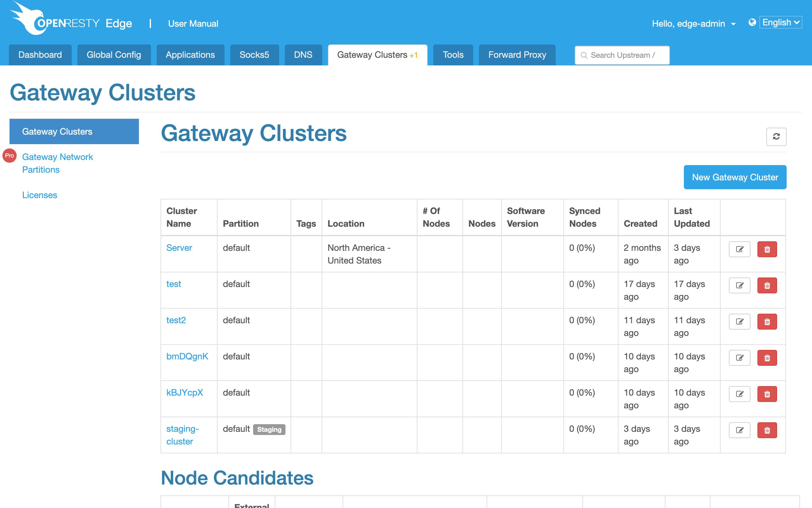
Task: Click the Search Upstream input field
Action: point(622,55)
